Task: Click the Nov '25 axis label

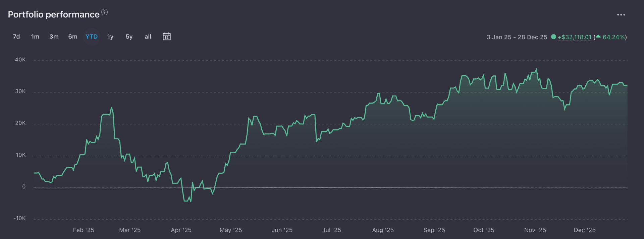Action: [535, 230]
